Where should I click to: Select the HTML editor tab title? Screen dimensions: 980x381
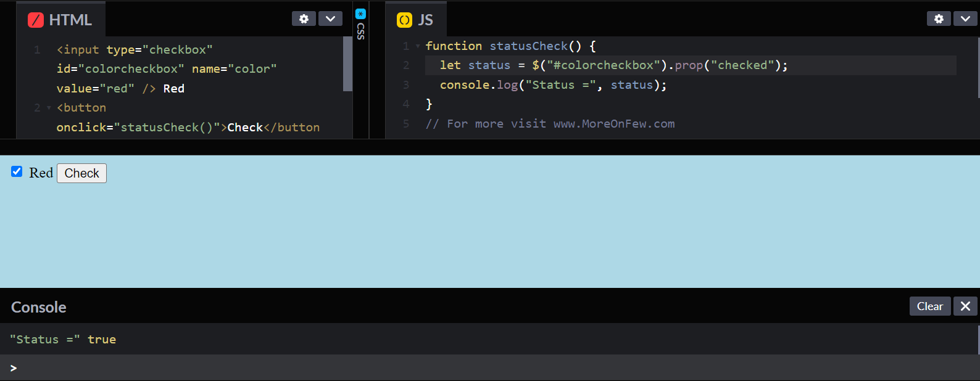(x=70, y=20)
